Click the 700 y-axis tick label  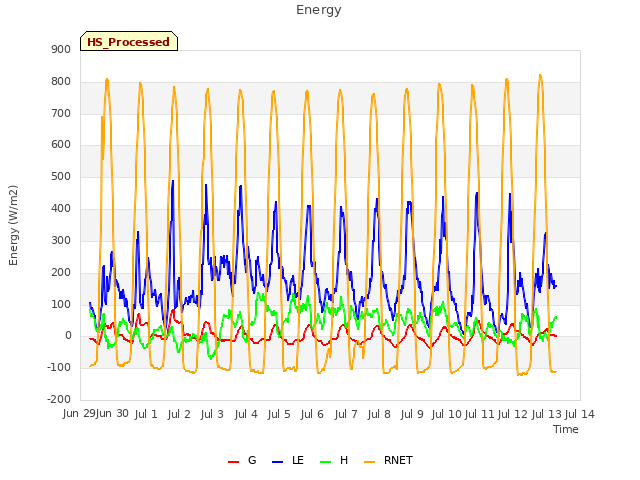(61, 113)
